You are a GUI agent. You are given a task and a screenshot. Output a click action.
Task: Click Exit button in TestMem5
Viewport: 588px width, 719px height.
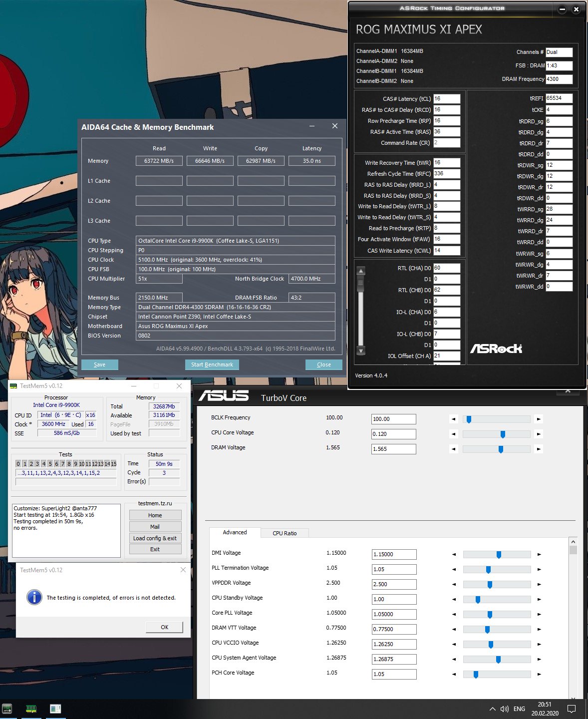[x=155, y=549]
